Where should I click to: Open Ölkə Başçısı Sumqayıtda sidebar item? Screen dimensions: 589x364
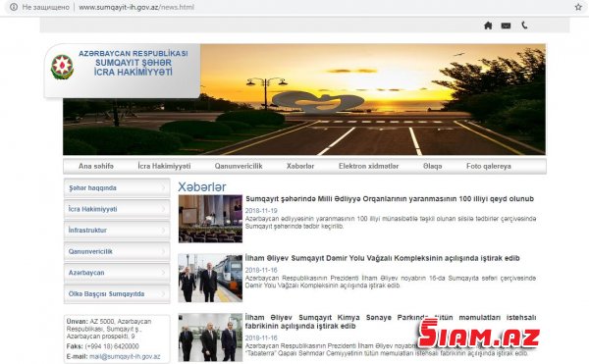click(x=117, y=293)
